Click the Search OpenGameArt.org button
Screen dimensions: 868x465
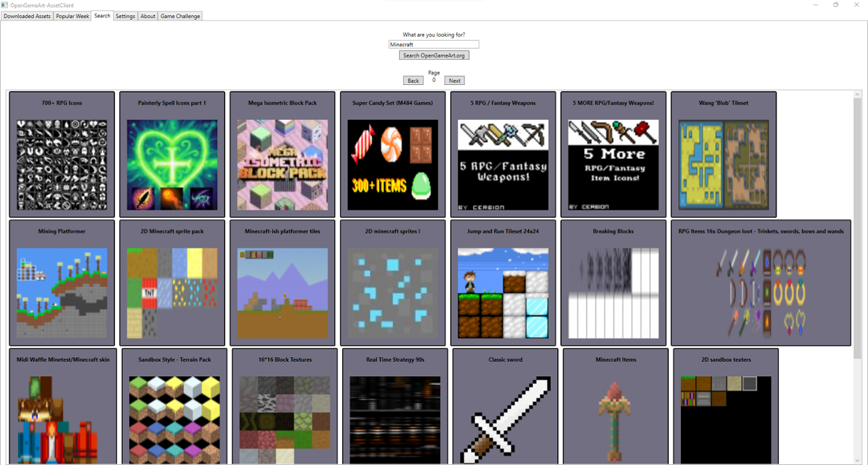[x=434, y=55]
